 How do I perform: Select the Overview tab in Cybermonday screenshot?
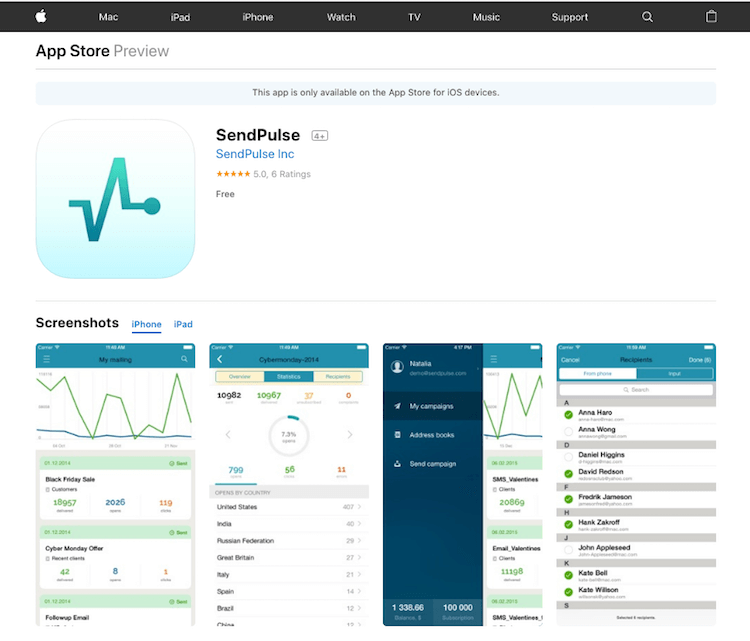240,376
